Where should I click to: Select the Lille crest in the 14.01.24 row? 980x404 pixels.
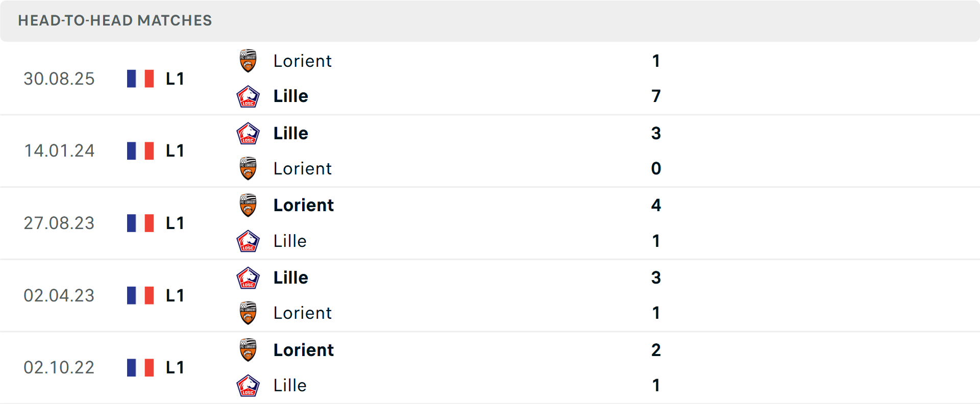click(248, 133)
